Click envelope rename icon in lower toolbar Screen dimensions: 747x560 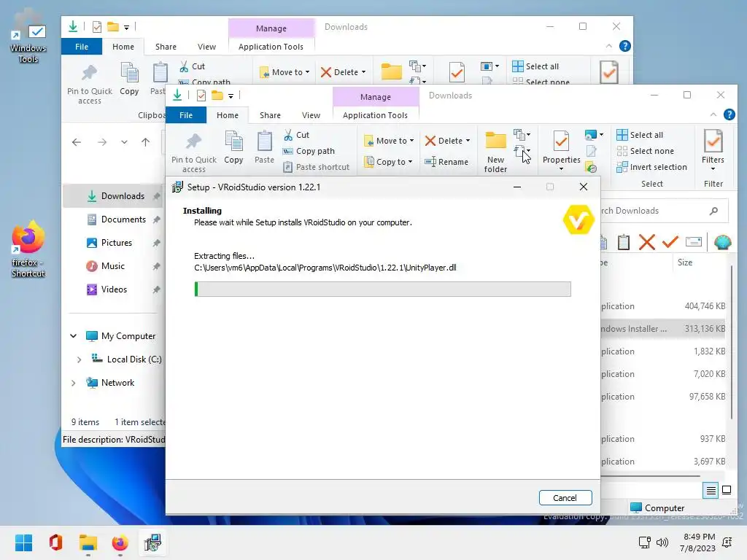click(694, 242)
